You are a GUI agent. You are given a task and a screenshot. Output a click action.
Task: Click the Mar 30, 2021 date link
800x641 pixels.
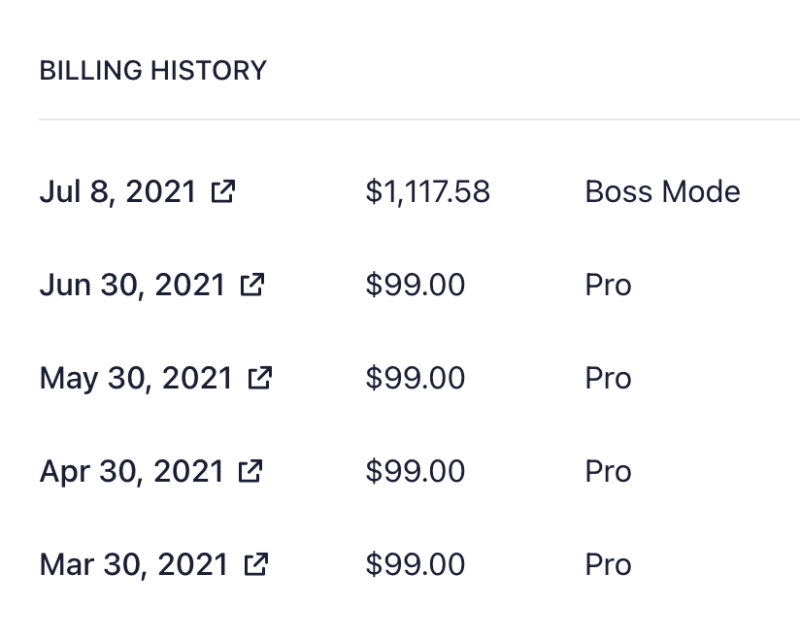click(x=134, y=565)
